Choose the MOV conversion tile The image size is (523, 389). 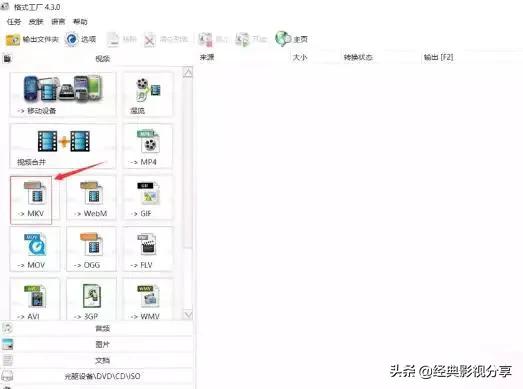(35, 250)
